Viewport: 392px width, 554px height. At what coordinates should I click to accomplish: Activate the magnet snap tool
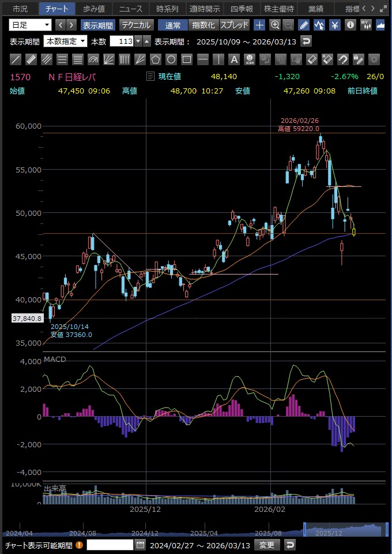click(x=342, y=59)
